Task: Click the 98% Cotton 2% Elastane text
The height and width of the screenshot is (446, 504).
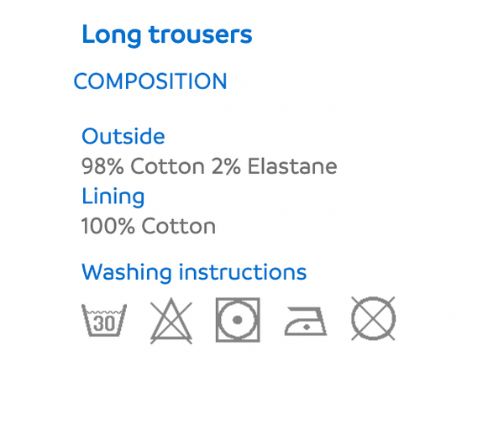Action: click(209, 166)
